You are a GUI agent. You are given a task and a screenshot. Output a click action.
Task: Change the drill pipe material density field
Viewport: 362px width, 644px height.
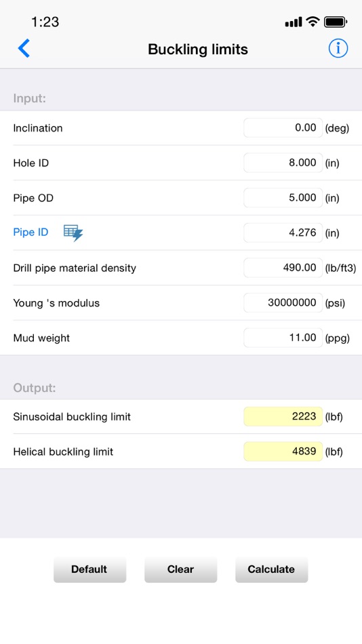point(283,268)
